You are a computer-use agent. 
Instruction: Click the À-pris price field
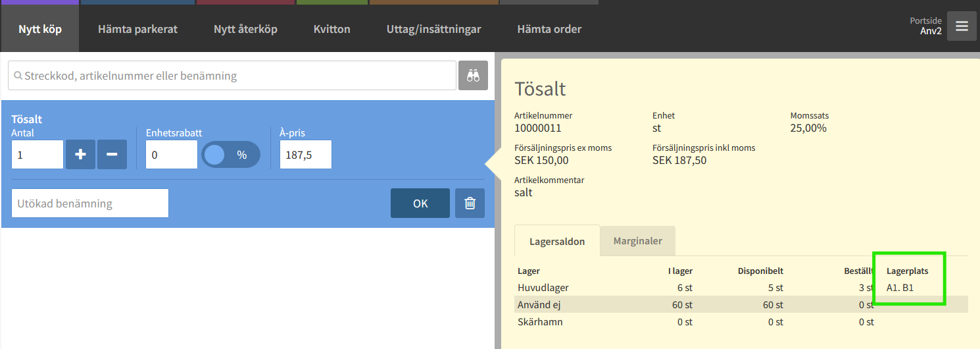click(305, 155)
